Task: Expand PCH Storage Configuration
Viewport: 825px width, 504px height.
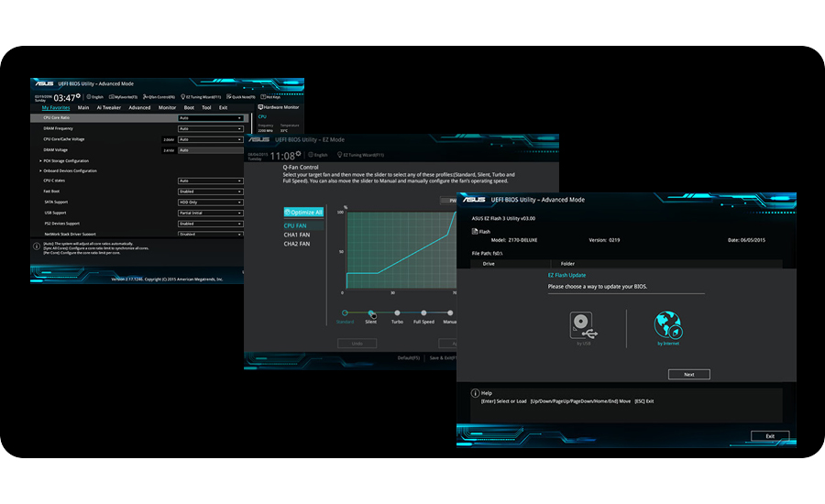Action: 64,161
